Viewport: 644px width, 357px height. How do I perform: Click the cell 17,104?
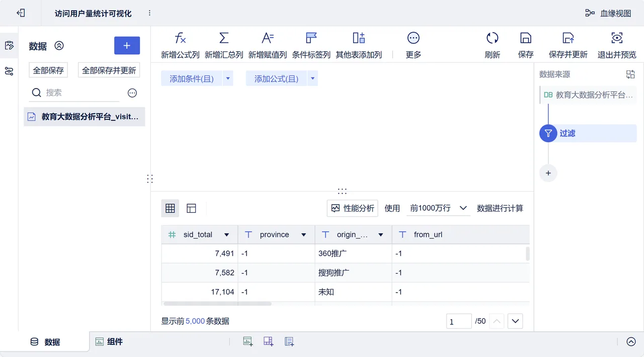click(x=200, y=292)
